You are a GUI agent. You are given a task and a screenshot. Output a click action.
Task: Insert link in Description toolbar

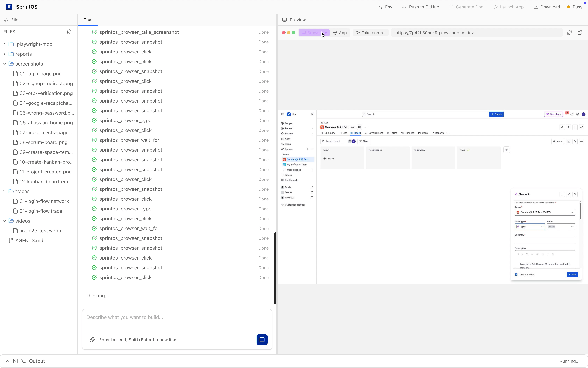coord(537,254)
